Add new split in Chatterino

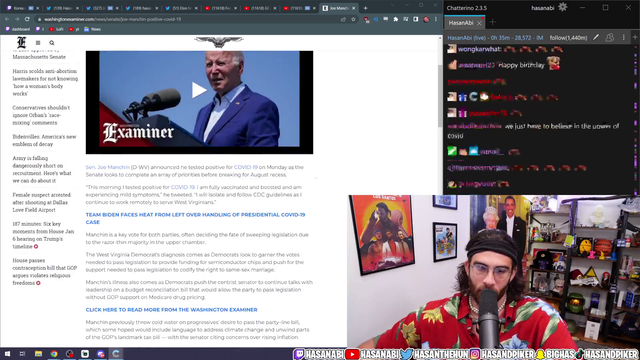point(635,38)
